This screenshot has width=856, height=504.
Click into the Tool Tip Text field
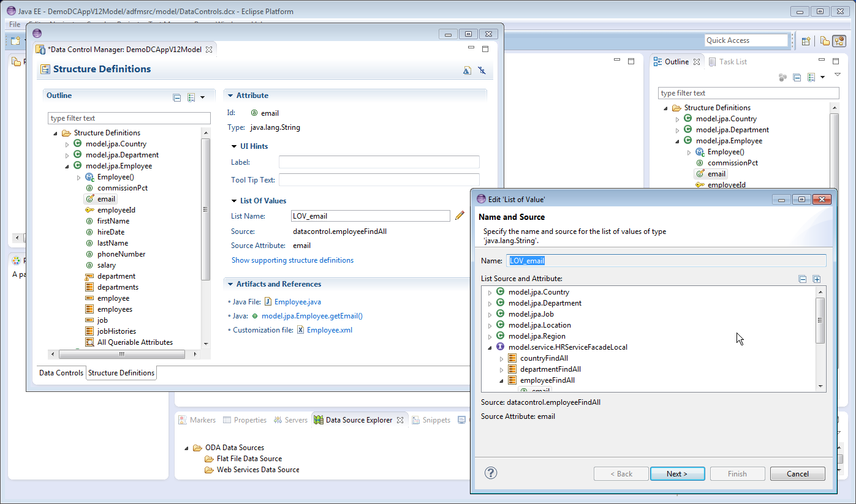379,180
